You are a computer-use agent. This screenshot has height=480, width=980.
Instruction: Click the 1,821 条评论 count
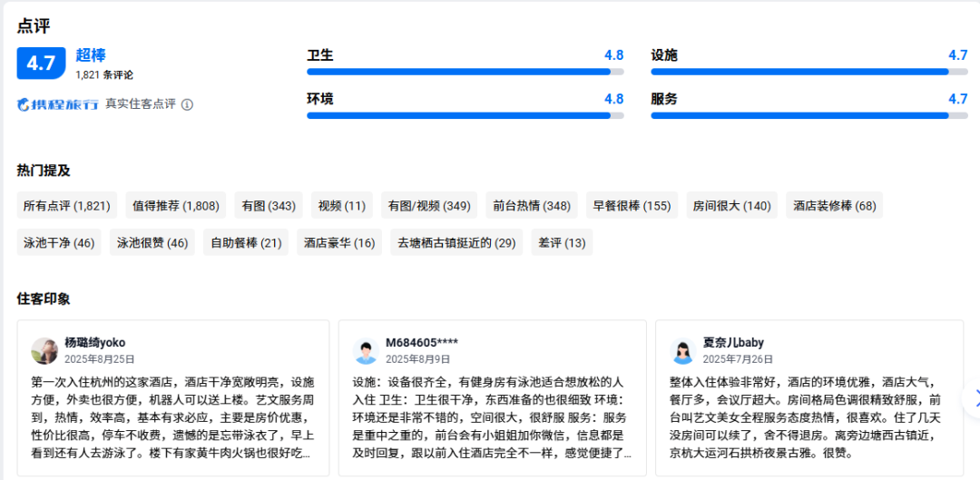(104, 75)
